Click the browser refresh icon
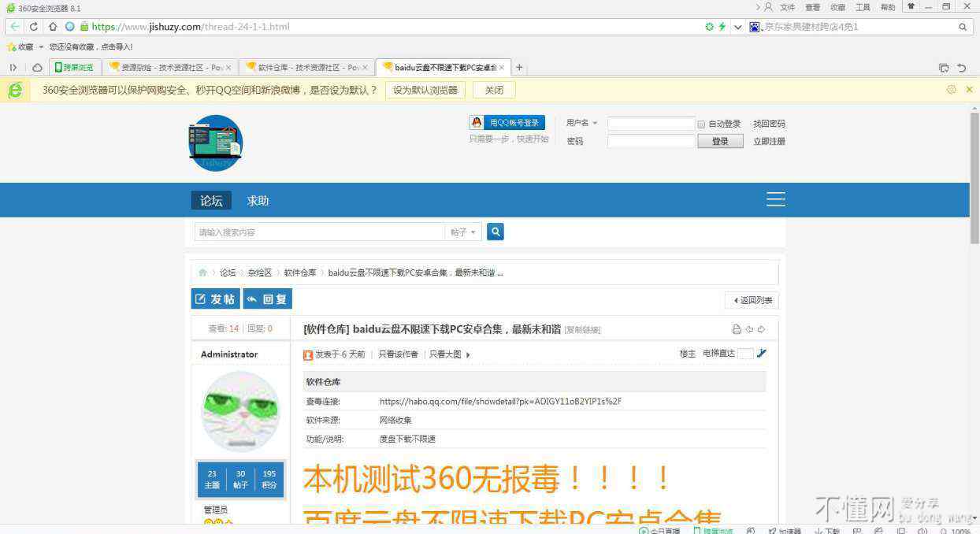Viewport: 980px width, 534px height. [x=34, y=27]
